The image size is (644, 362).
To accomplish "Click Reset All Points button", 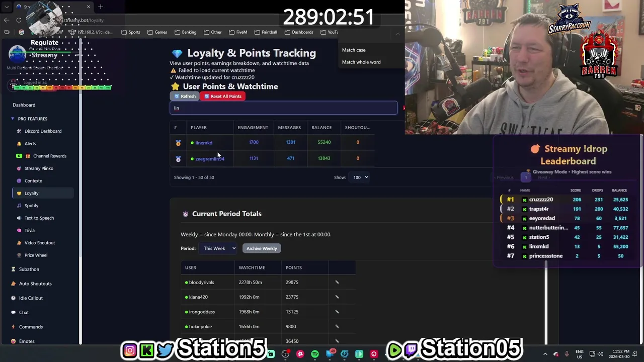I will click(222, 96).
